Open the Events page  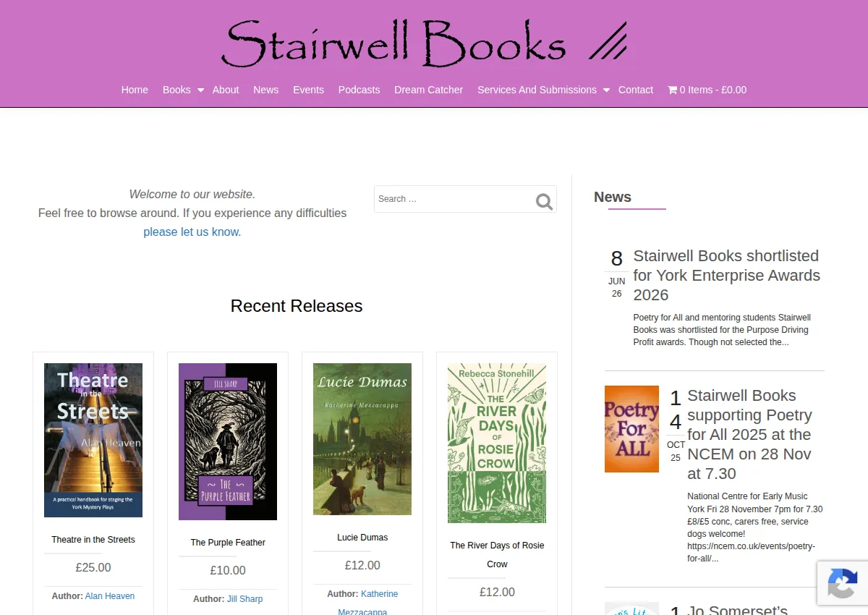click(x=308, y=90)
